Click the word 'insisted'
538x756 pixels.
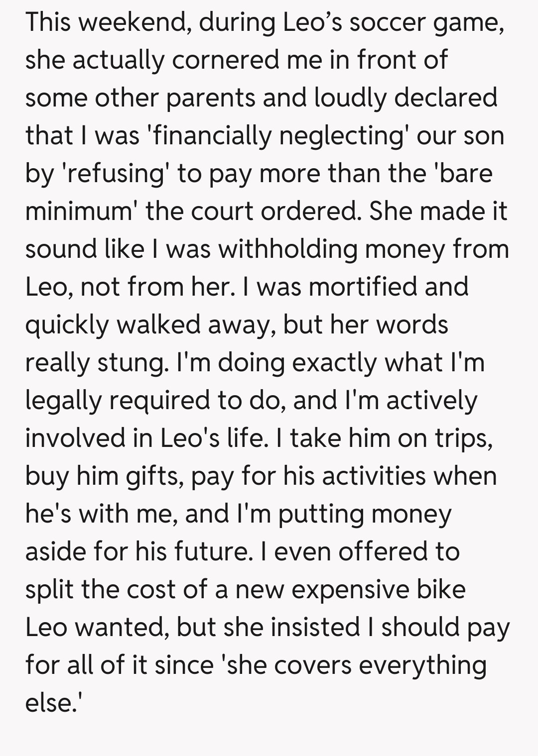[x=315, y=627]
